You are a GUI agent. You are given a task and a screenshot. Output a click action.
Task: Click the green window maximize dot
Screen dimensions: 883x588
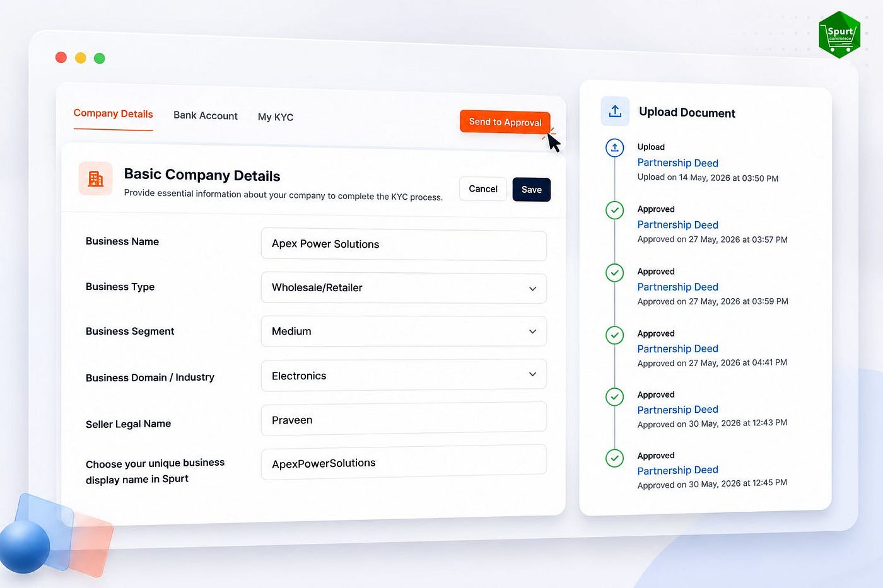99,59
